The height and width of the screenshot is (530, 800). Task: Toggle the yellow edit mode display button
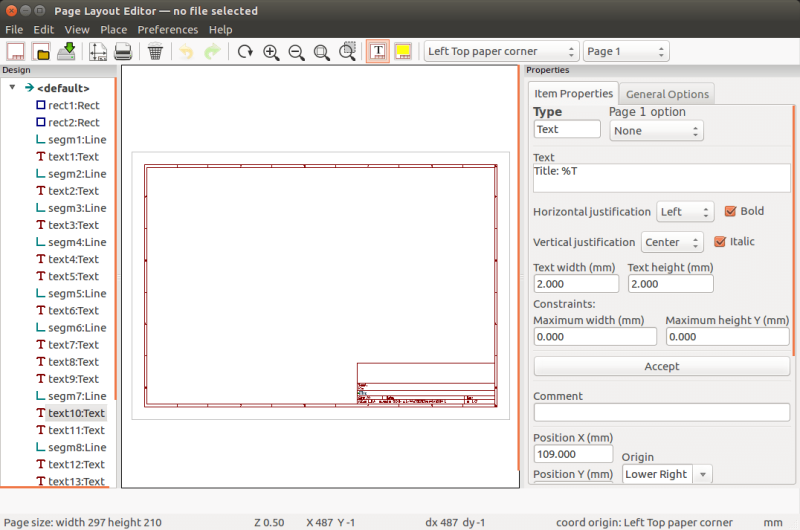click(403, 52)
